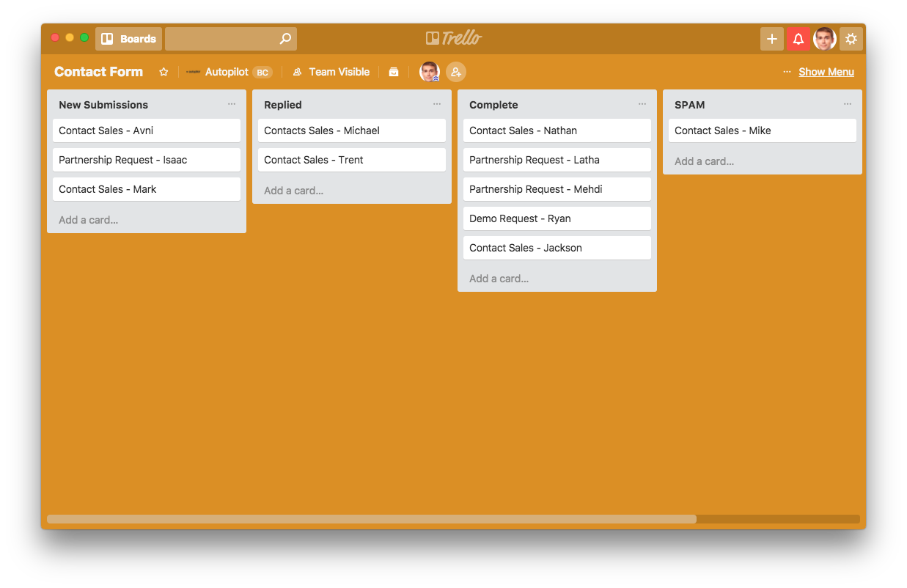This screenshot has width=907, height=588.
Task: Open New Submissions list actions menu
Action: coord(232,104)
